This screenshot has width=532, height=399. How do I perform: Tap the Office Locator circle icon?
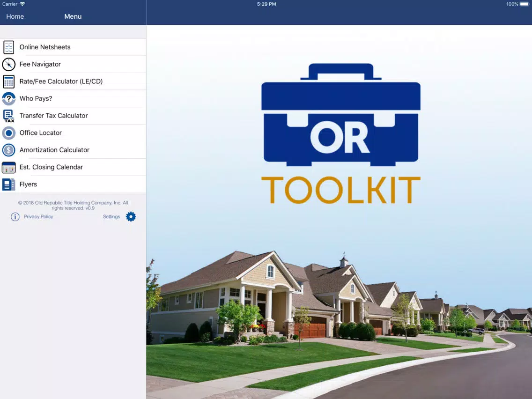[8, 133]
